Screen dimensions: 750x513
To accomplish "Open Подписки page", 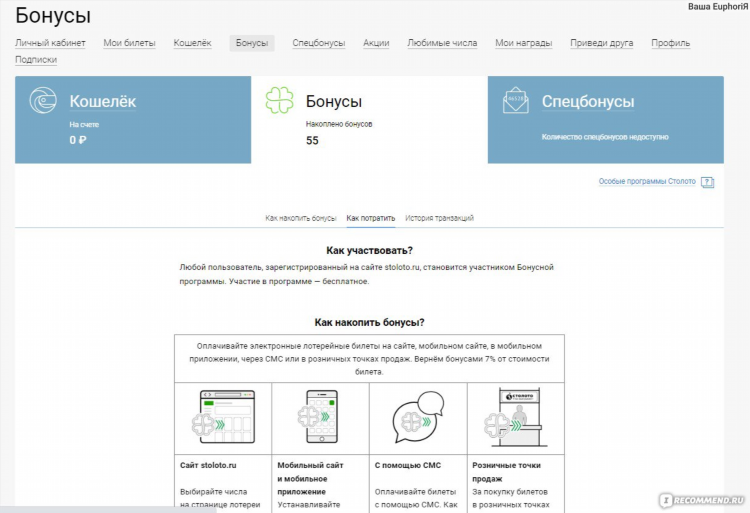I will coord(36,60).
